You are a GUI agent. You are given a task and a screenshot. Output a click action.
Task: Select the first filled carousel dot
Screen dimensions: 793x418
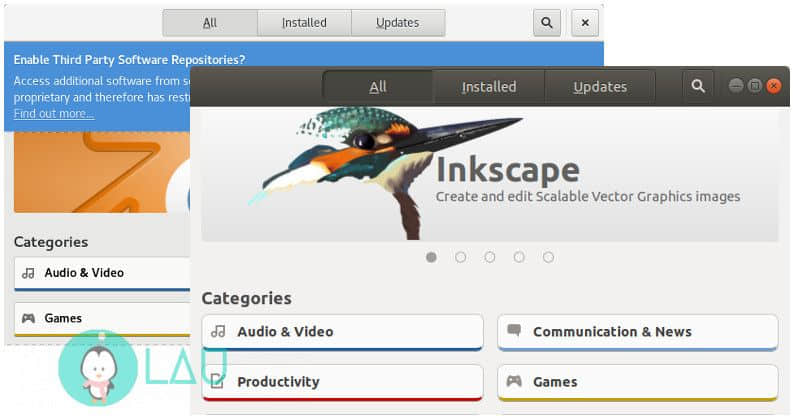coord(431,257)
